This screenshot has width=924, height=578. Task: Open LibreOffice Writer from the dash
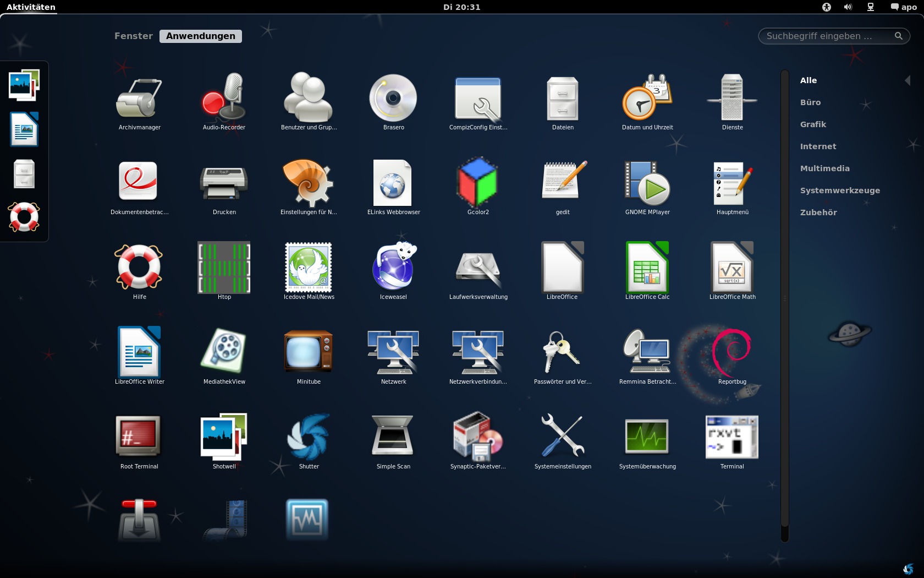[x=24, y=129]
